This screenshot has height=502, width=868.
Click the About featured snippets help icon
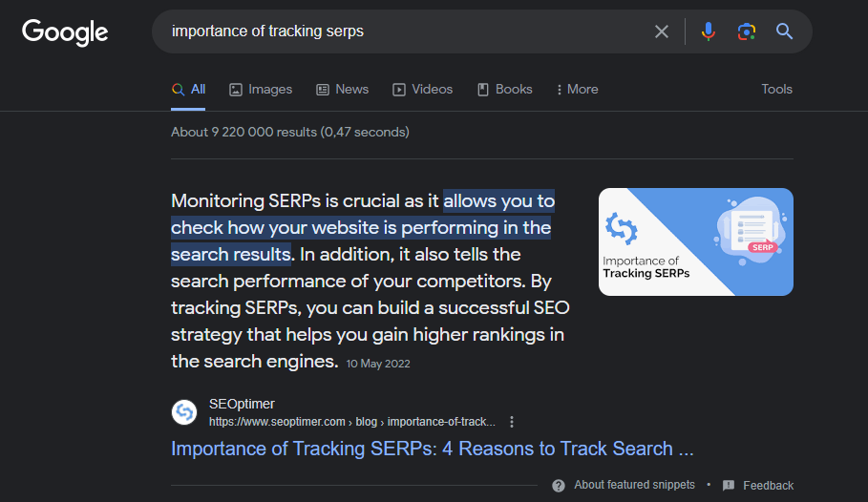pyautogui.click(x=559, y=485)
